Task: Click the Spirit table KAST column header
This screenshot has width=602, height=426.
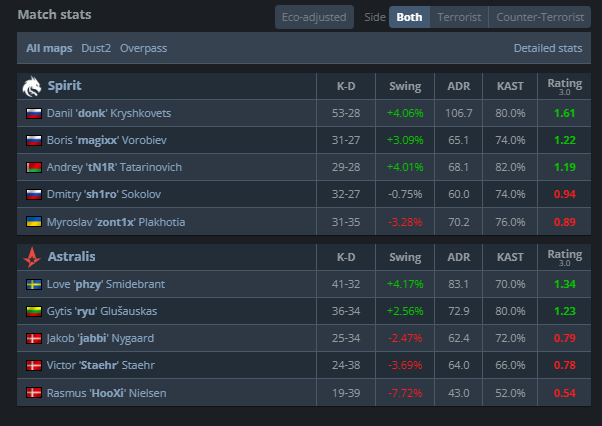Action: (x=510, y=86)
